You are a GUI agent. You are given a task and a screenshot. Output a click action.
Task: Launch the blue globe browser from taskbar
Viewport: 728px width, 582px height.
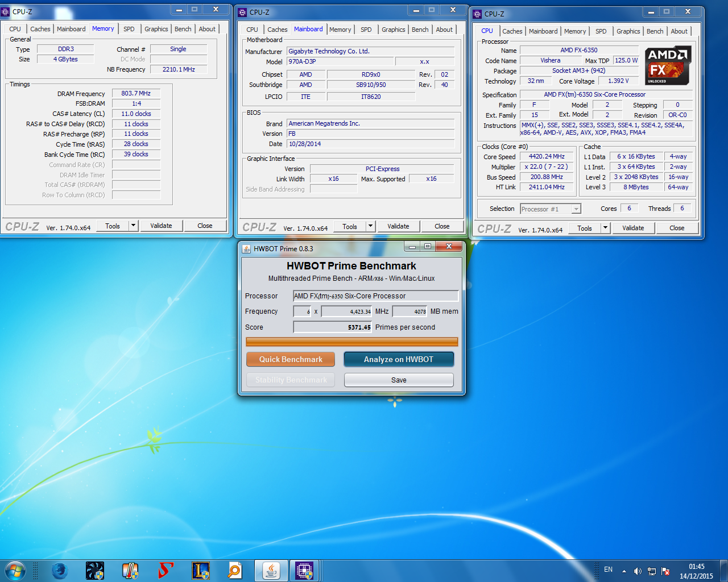point(60,570)
